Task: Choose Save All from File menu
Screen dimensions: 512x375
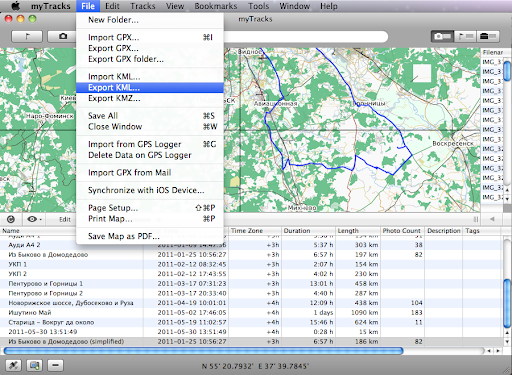Action: tap(150, 116)
